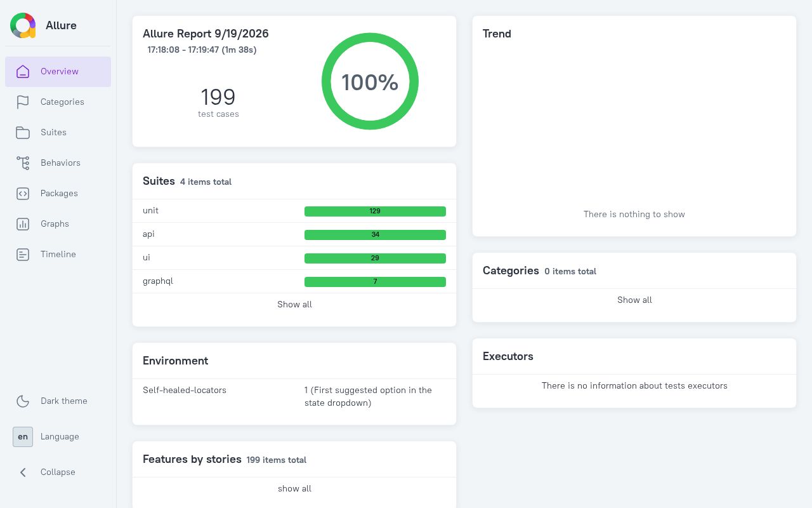Click the Features by stories heading
The width and height of the screenshot is (812, 508).
(192, 459)
